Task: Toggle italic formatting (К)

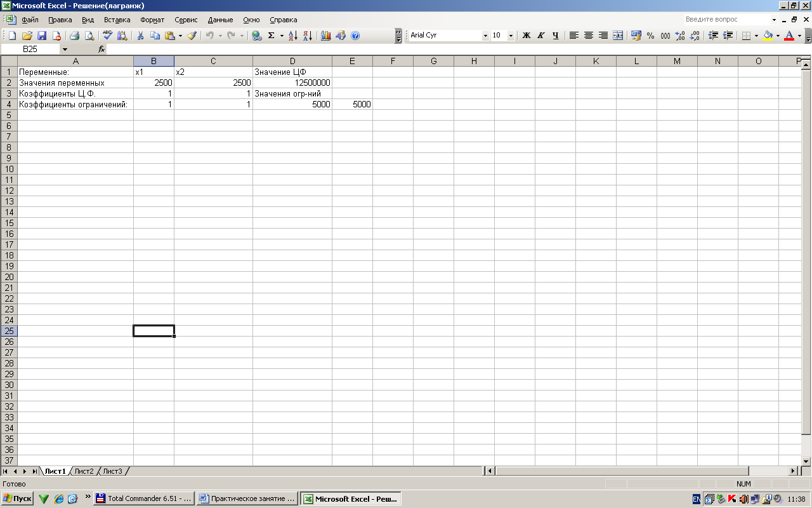Action: [x=541, y=36]
